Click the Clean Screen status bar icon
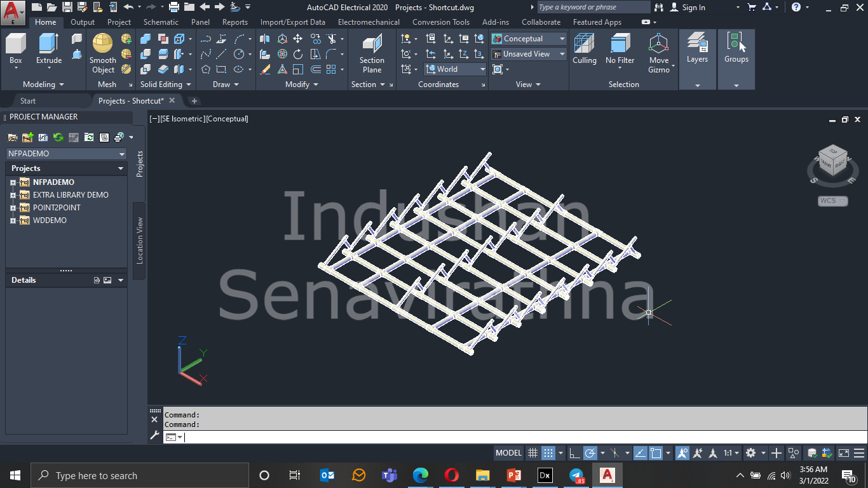This screenshot has height=488, width=868. coord(844,453)
